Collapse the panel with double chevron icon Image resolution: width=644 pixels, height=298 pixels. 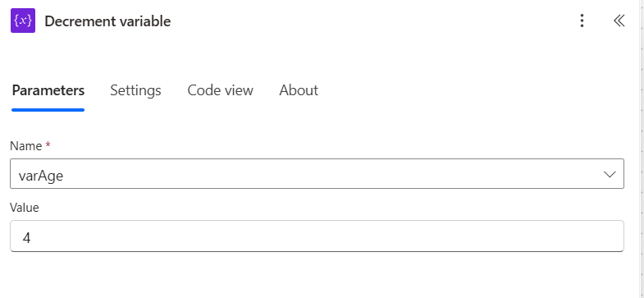tap(619, 21)
